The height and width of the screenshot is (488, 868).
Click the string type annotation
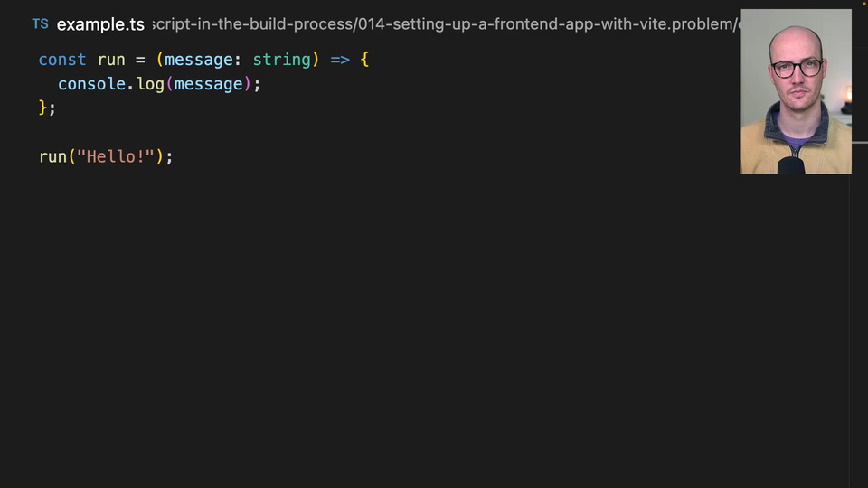[281, 60]
